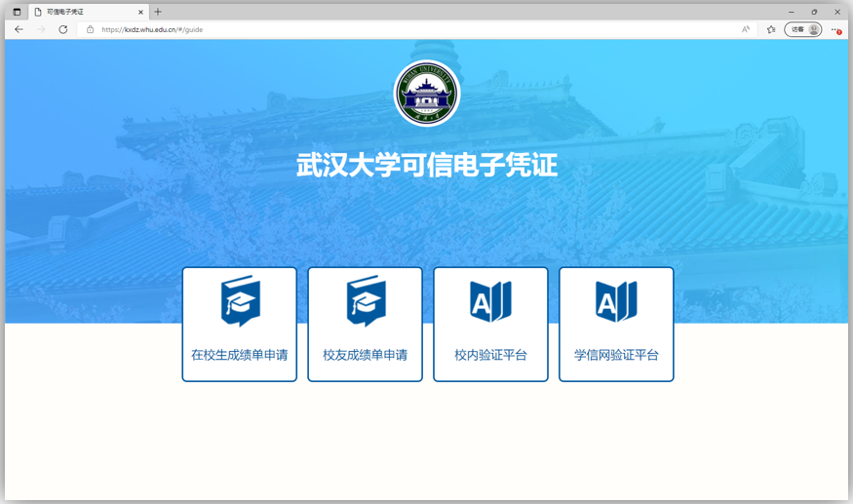
Task: Click the Wuhan University round logo
Action: 426,94
